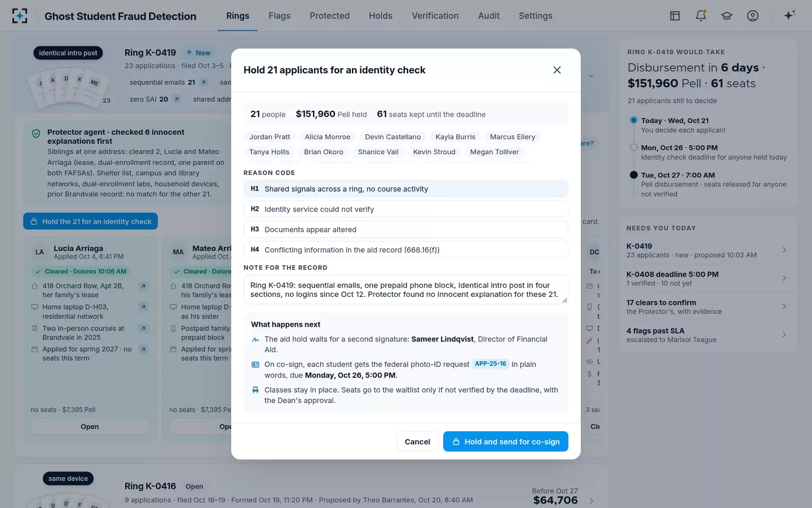The image size is (812, 508).
Task: Click the arrow icon next to sequential emails 21
Action: (x=204, y=82)
